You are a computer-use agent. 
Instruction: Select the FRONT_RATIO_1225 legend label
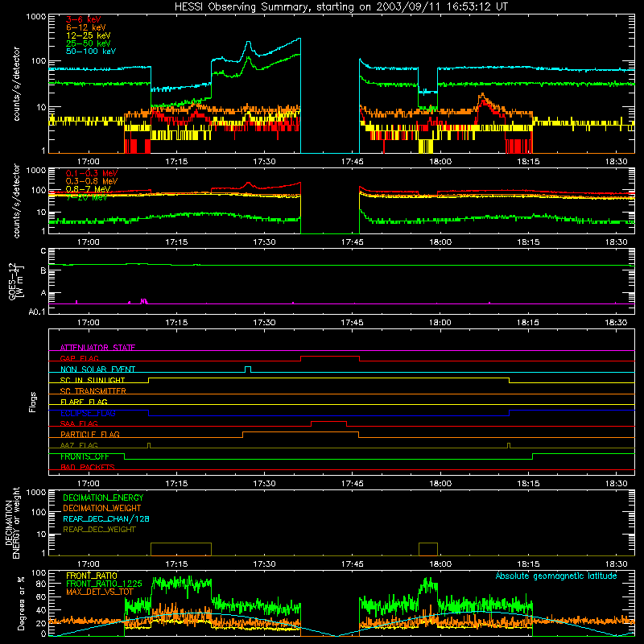tap(105, 584)
